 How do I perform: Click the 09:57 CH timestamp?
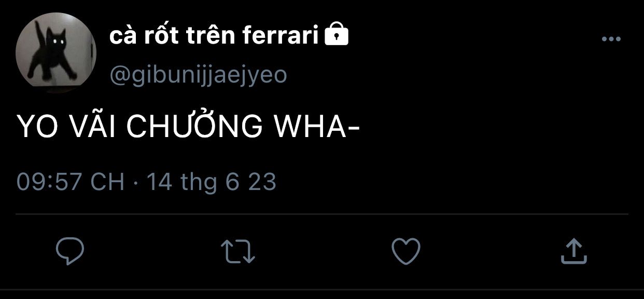(71, 182)
